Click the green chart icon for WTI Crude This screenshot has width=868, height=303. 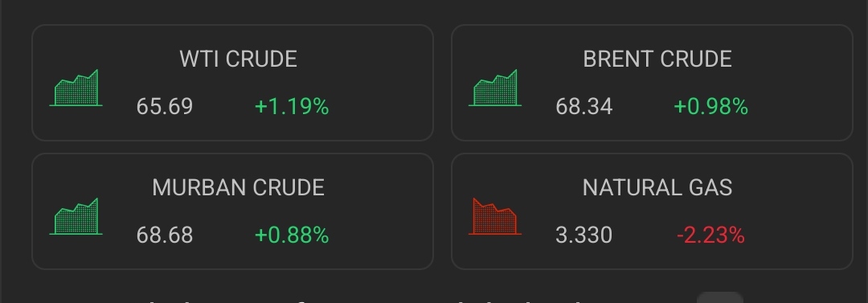(x=76, y=88)
